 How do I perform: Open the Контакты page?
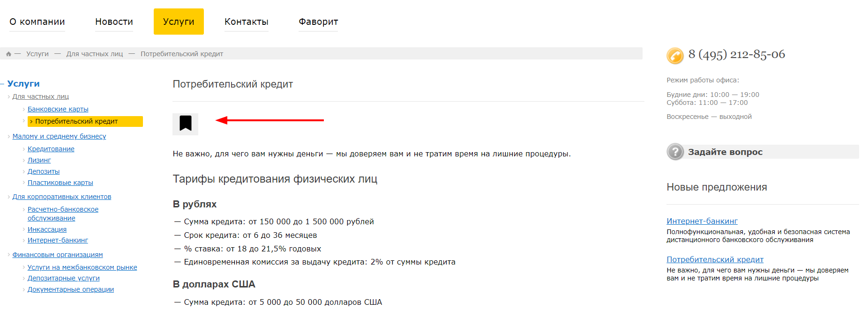[247, 22]
